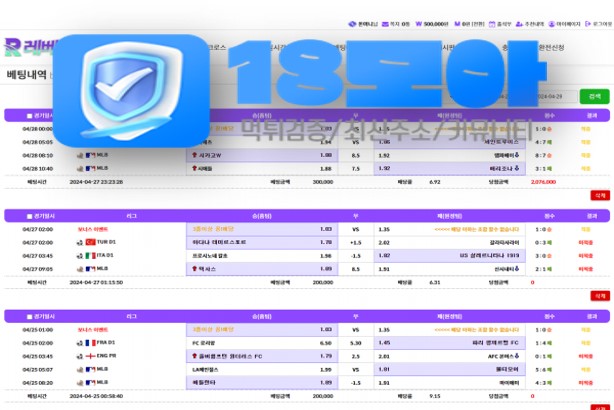Click the Italy flag beside ITA D1
This screenshot has height=410, width=614.
(x=90, y=256)
